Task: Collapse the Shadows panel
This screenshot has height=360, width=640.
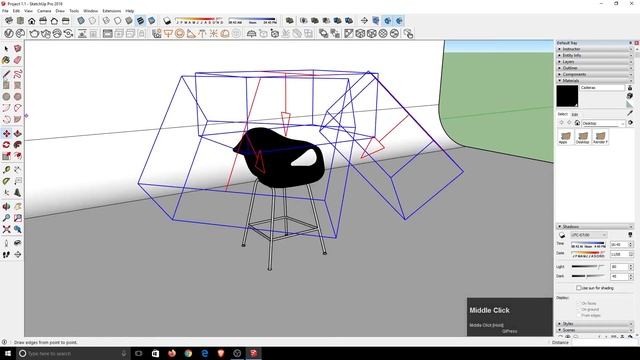Action: click(x=595, y=227)
